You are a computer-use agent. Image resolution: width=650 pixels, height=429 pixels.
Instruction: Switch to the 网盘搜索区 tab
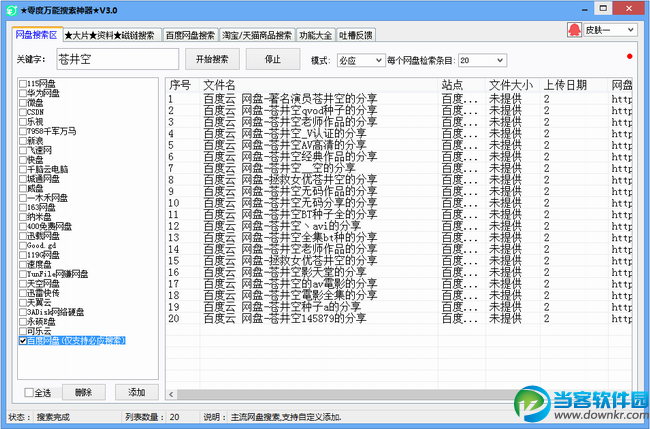tap(37, 35)
